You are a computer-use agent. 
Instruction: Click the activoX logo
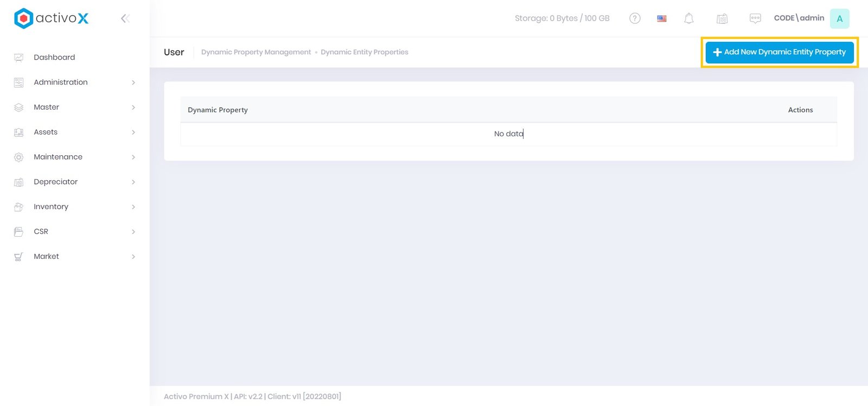pyautogui.click(x=51, y=18)
